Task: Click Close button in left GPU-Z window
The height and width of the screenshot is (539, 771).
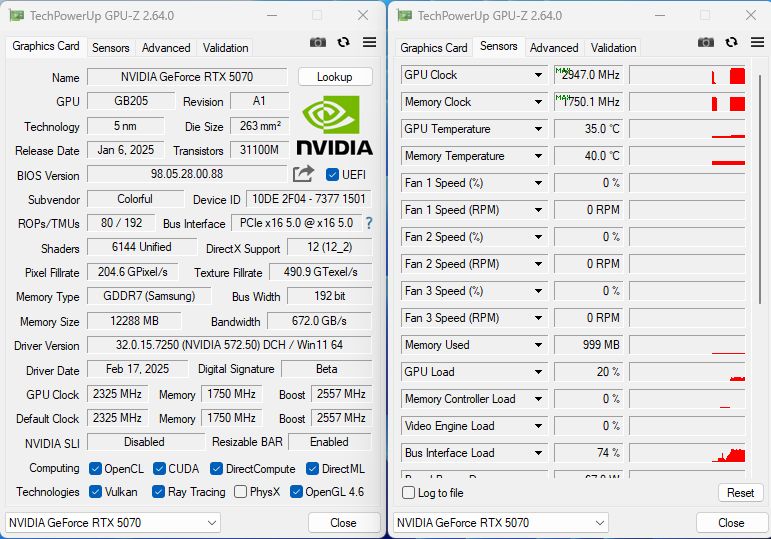Action: 344,522
